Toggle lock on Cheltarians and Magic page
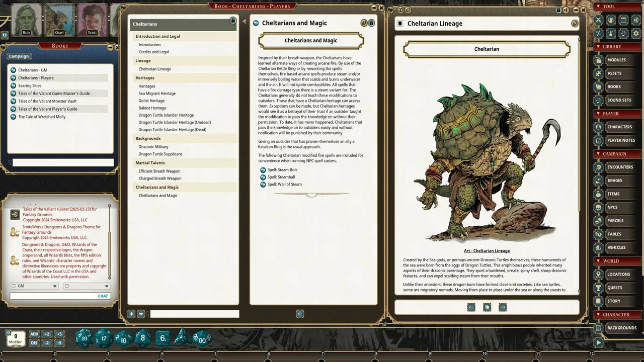The width and height of the screenshot is (644, 362). [x=371, y=23]
